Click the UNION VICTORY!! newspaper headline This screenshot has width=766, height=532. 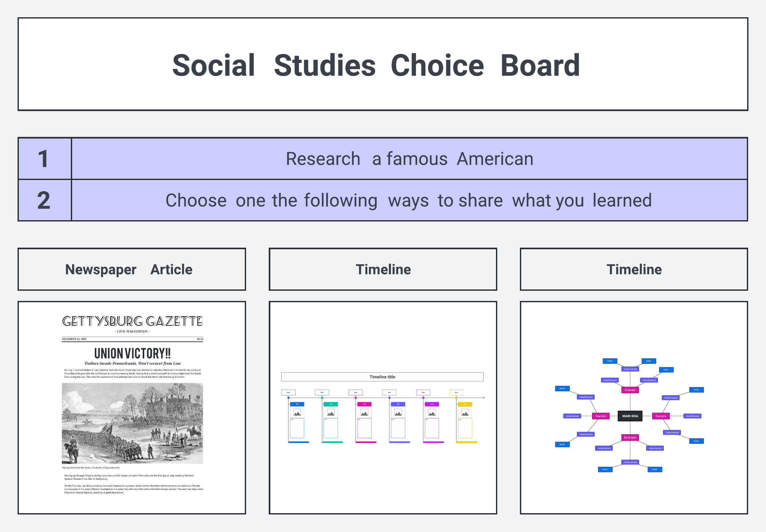132,353
